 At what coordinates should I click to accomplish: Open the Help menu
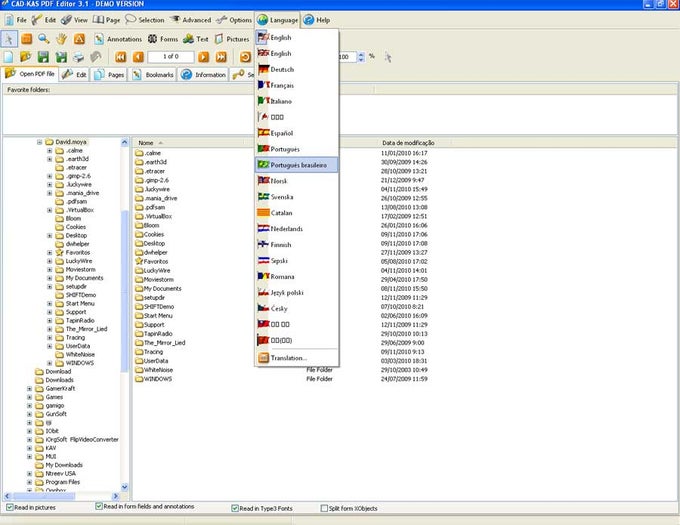pyautogui.click(x=317, y=20)
